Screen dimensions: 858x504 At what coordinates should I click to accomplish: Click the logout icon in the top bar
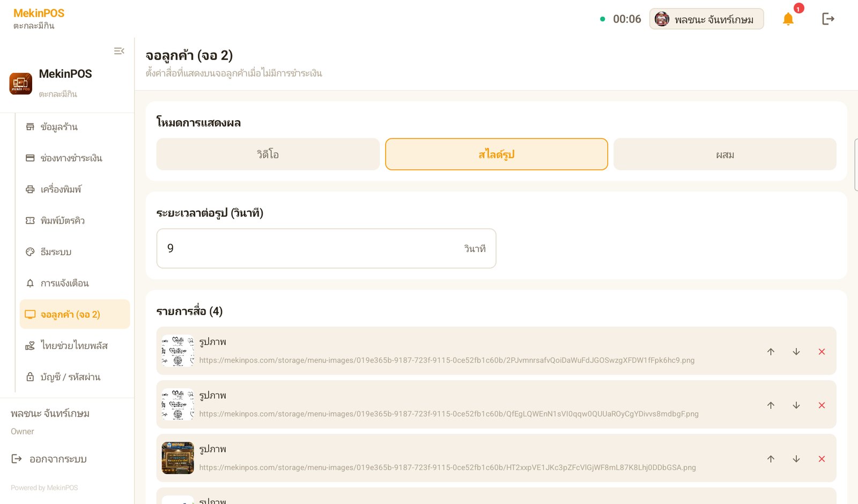828,19
